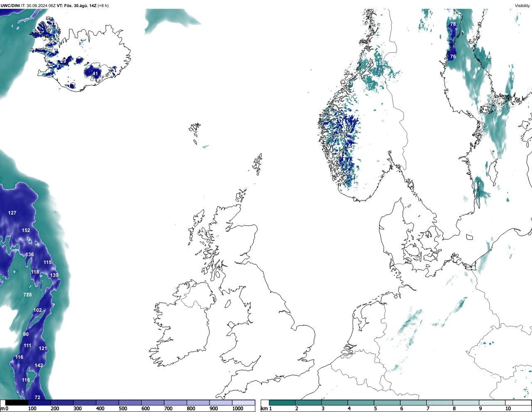Click the 1–2 km teal legend swatch
Image resolution: width=532 pixels, height=412 pixels.
[x=282, y=402]
